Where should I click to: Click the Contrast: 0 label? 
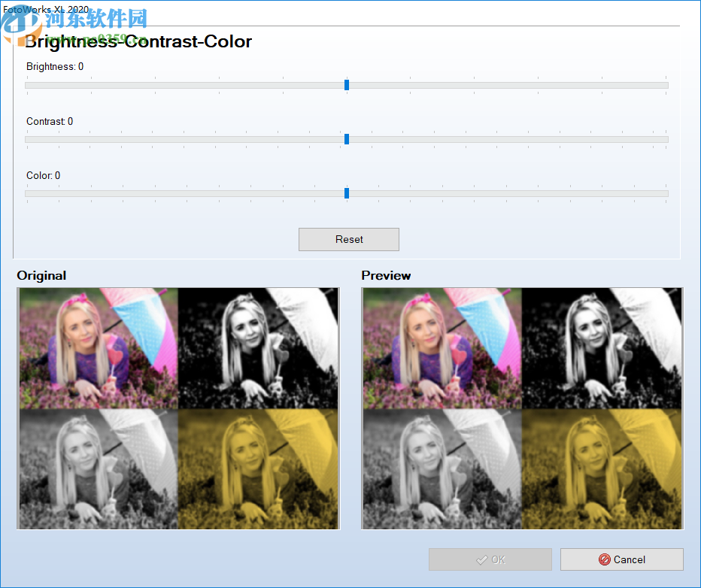coord(49,121)
